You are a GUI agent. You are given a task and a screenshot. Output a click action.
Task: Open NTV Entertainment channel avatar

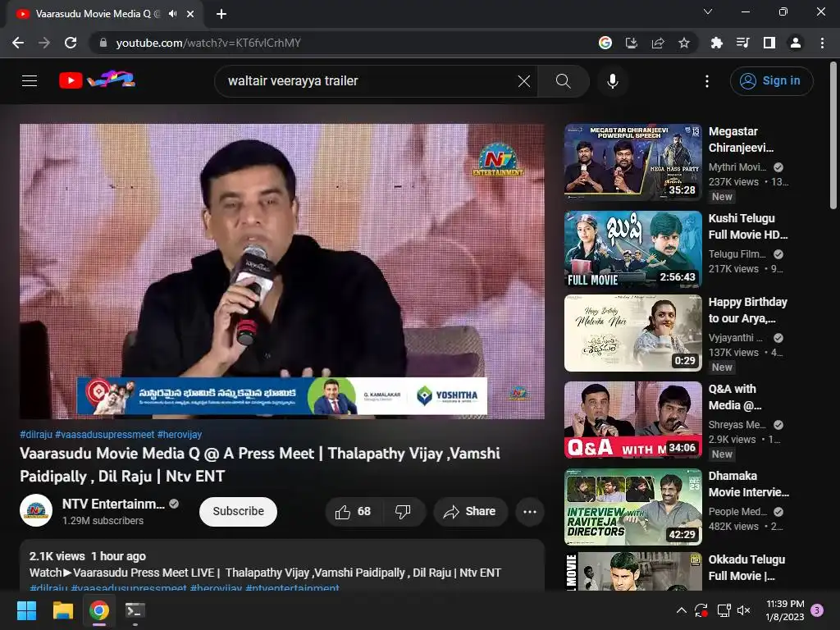[x=36, y=510]
